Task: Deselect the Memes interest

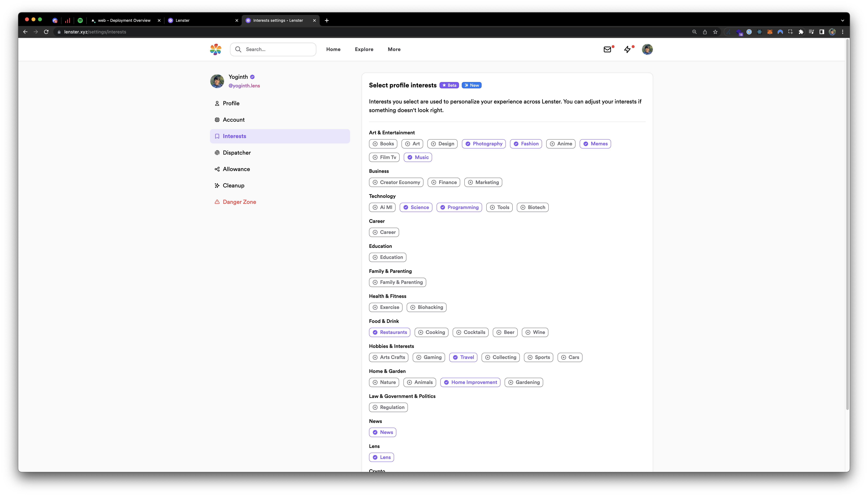Action: point(595,144)
